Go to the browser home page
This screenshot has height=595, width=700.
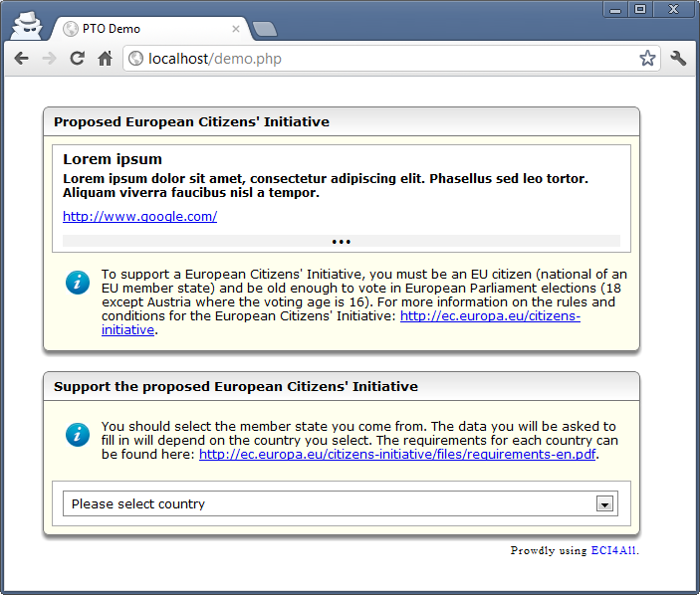[105, 59]
